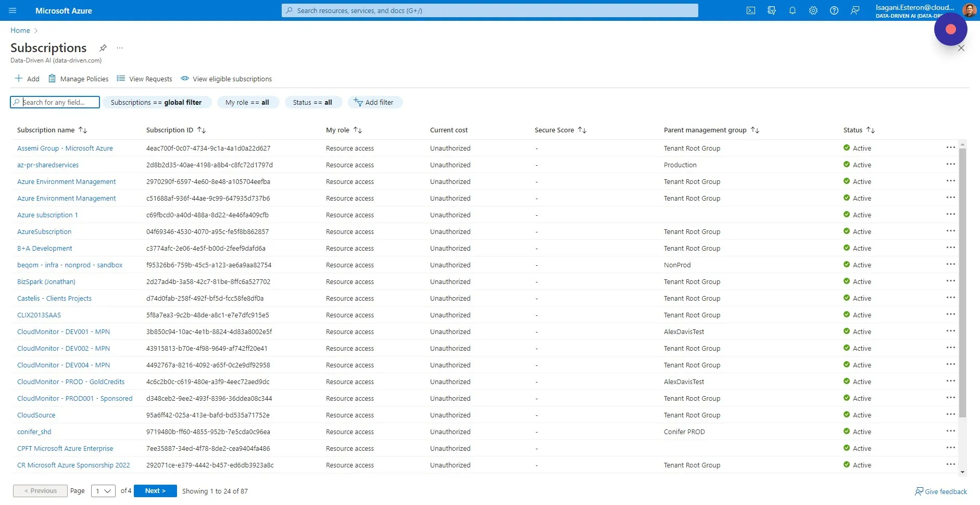The height and width of the screenshot is (505, 980).
Task: Open the Status == all filter
Action: coord(313,102)
